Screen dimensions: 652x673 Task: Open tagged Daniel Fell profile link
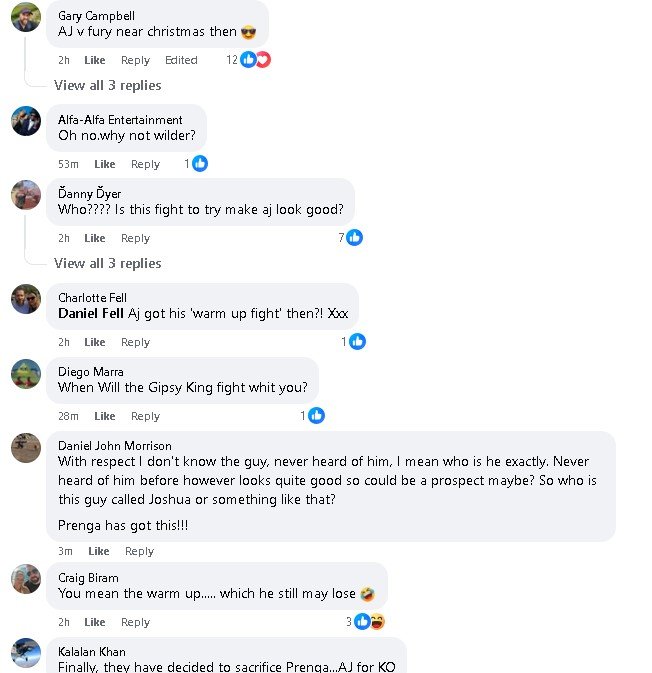91,313
